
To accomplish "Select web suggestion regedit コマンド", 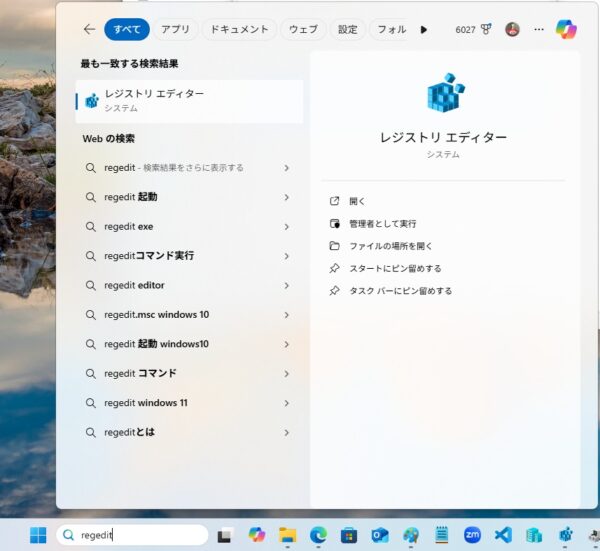I will tap(188, 373).
